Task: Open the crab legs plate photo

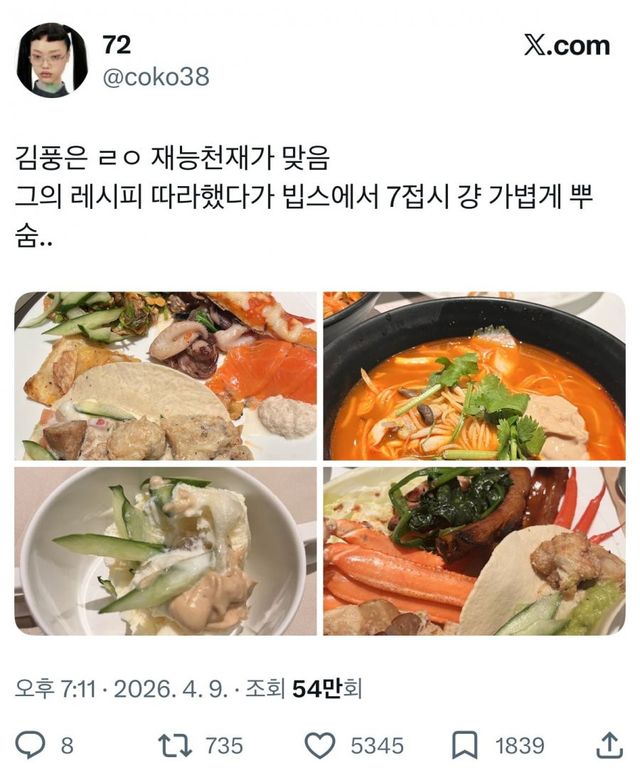Action: tap(474, 551)
